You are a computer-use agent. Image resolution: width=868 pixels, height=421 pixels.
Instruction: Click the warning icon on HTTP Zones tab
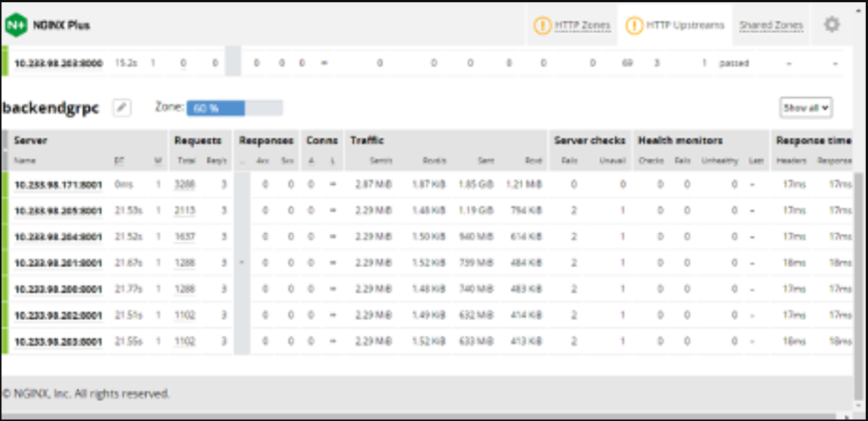(542, 25)
